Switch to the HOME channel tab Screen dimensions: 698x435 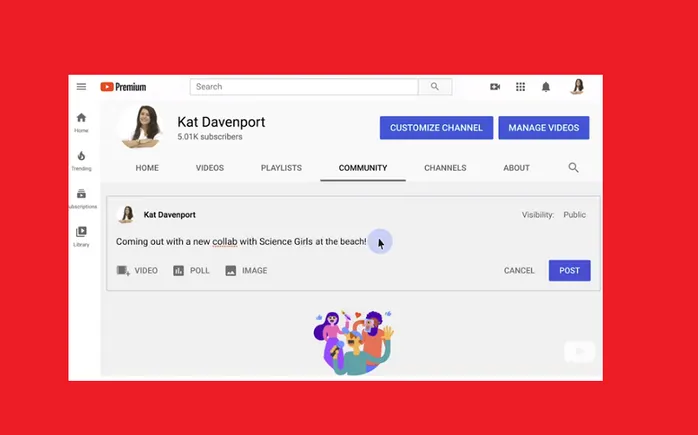[147, 168]
